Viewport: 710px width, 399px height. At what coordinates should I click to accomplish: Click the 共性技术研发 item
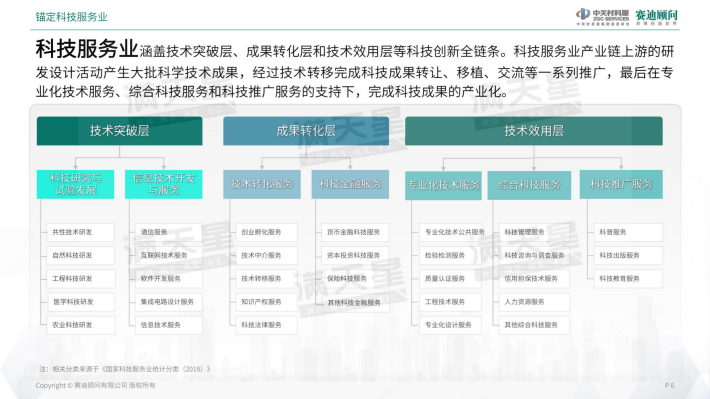pyautogui.click(x=80, y=232)
